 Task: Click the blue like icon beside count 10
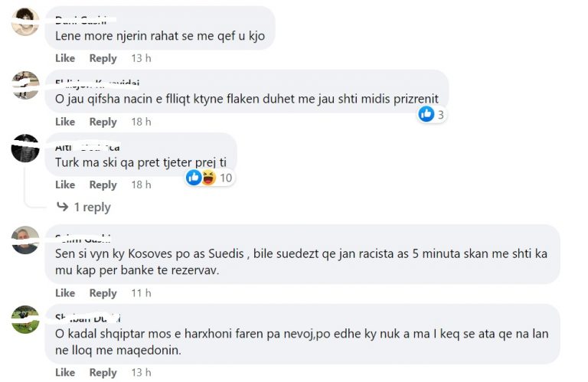point(194,178)
